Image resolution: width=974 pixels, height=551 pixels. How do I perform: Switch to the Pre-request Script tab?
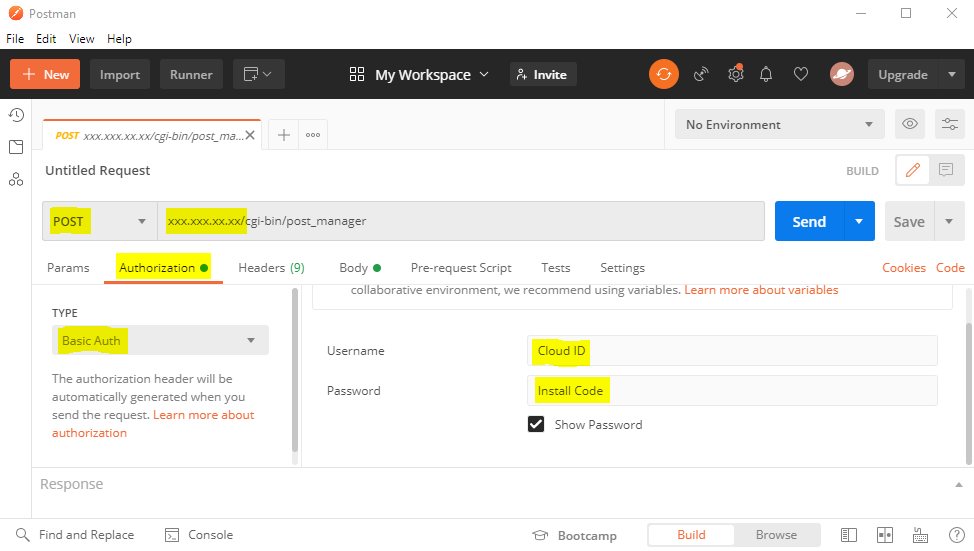(x=461, y=268)
